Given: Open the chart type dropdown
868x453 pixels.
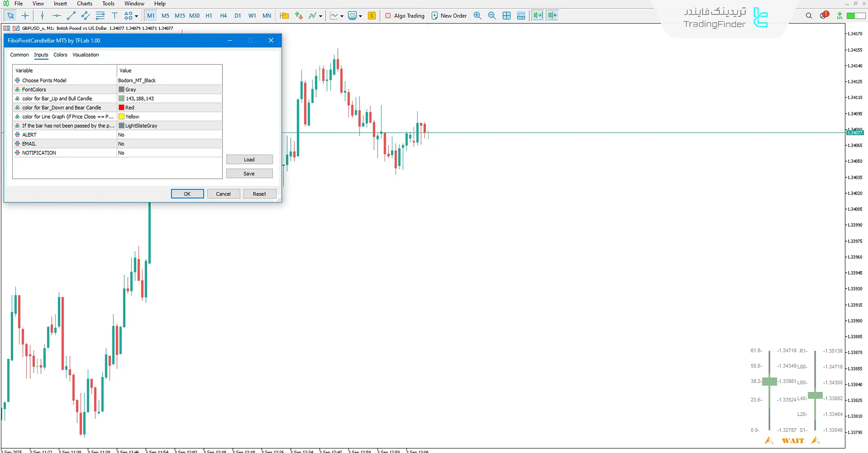Looking at the screenshot, I should point(342,15).
